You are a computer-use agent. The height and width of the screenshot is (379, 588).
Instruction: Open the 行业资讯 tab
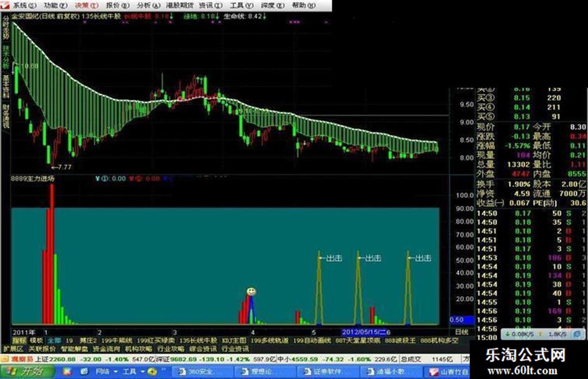pos(235,349)
